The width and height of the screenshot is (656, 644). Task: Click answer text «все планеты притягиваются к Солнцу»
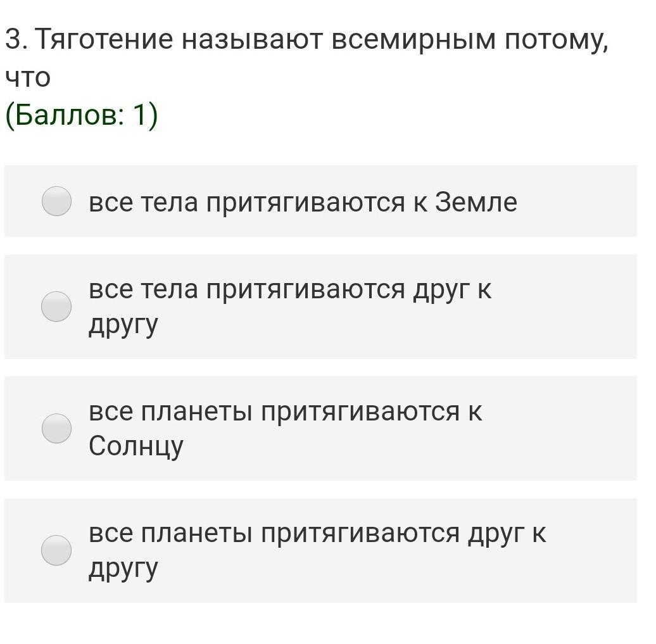tap(285, 428)
